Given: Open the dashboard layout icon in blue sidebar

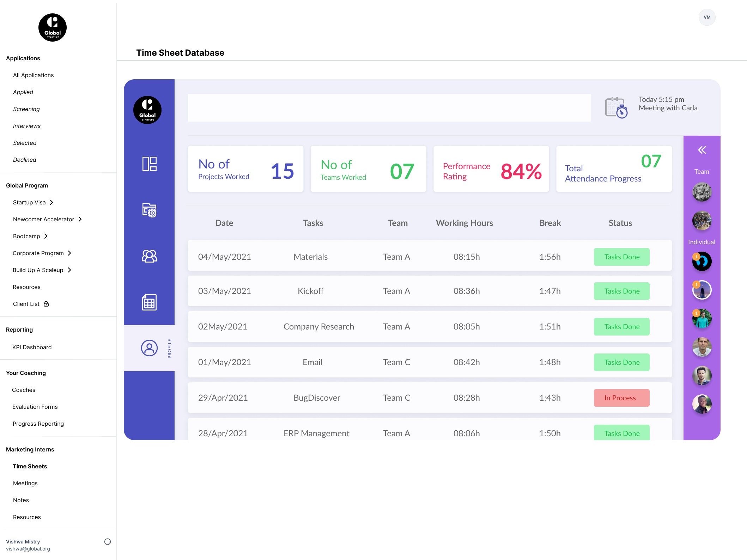Looking at the screenshot, I should pos(149,164).
